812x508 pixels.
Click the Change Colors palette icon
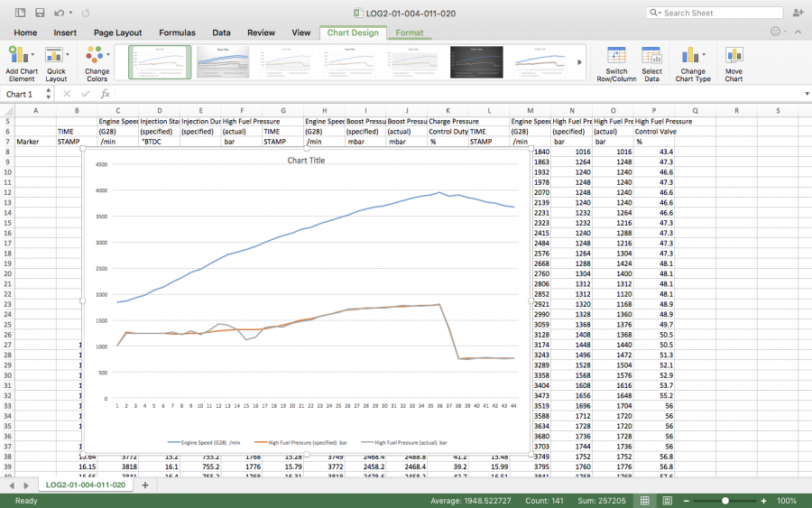97,55
